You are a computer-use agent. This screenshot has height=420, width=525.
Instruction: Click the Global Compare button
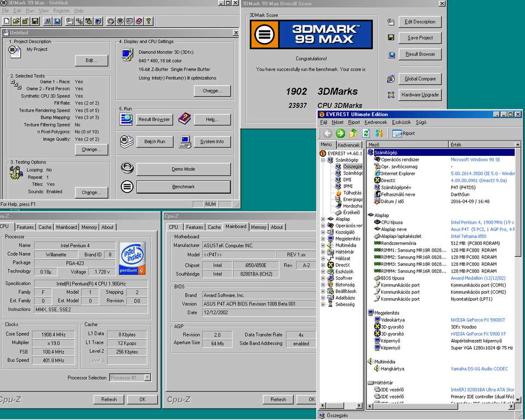420,79
